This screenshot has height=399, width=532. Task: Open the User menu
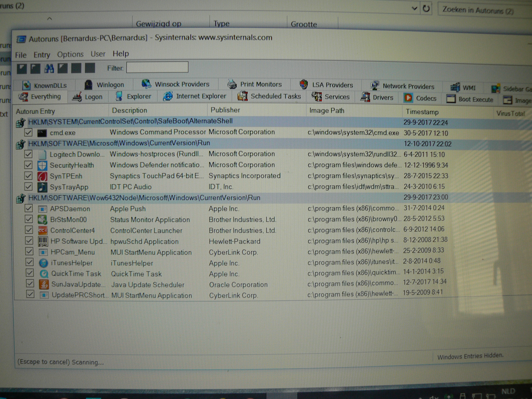[98, 54]
